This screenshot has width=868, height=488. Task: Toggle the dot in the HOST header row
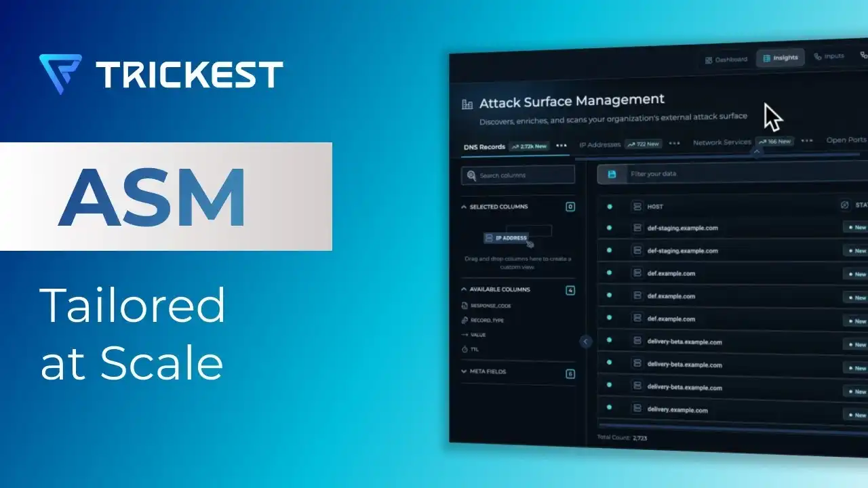pos(609,206)
